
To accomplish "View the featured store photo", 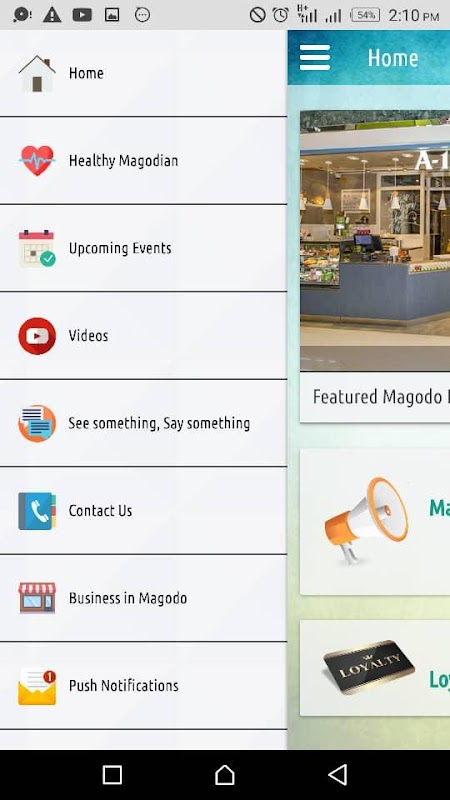I will (375, 240).
